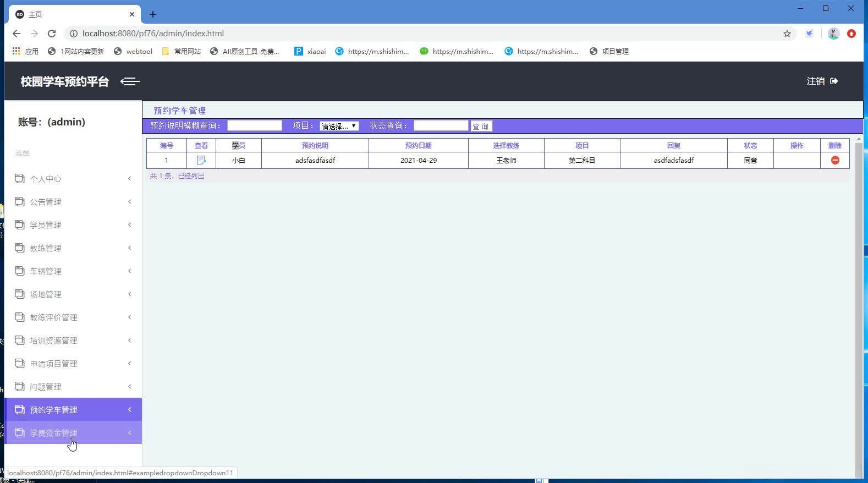The image size is (868, 483).
Task: Click the 培训资源管理 sidebar icon
Action: click(20, 341)
